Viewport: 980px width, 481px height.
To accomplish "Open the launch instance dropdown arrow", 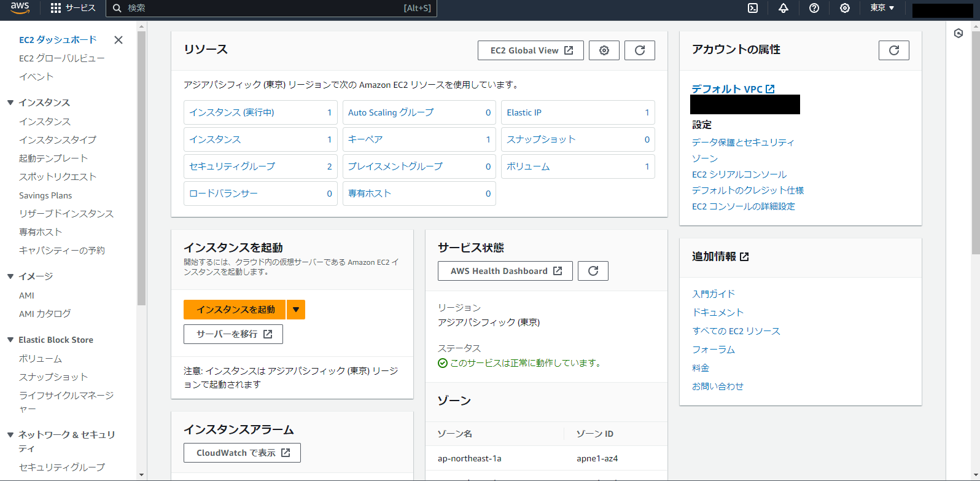I will click(x=296, y=310).
